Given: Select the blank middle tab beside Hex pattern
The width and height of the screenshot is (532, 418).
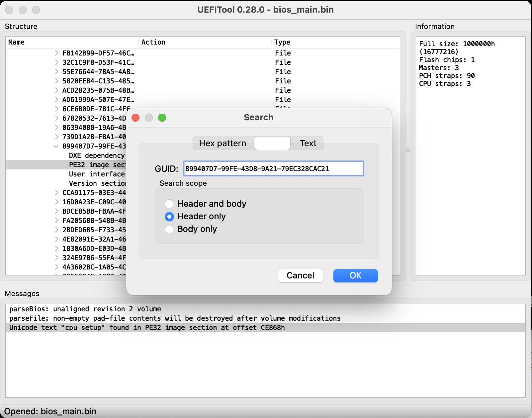Looking at the screenshot, I should tap(272, 143).
